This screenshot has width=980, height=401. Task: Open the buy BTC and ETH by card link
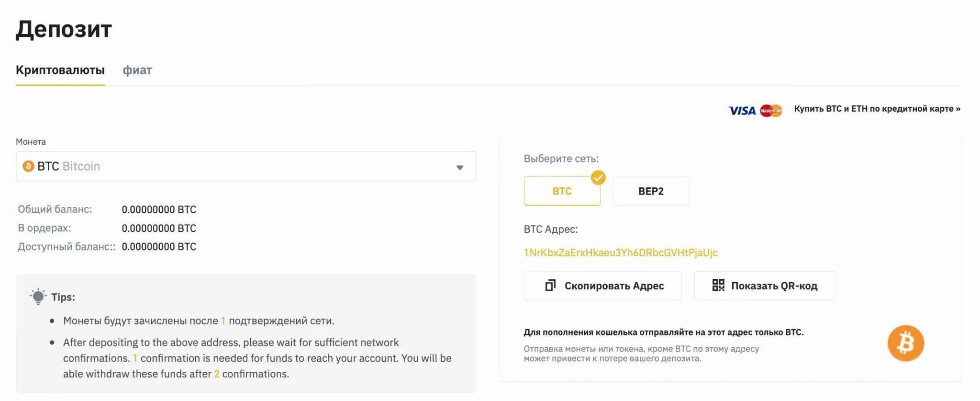[x=877, y=109]
